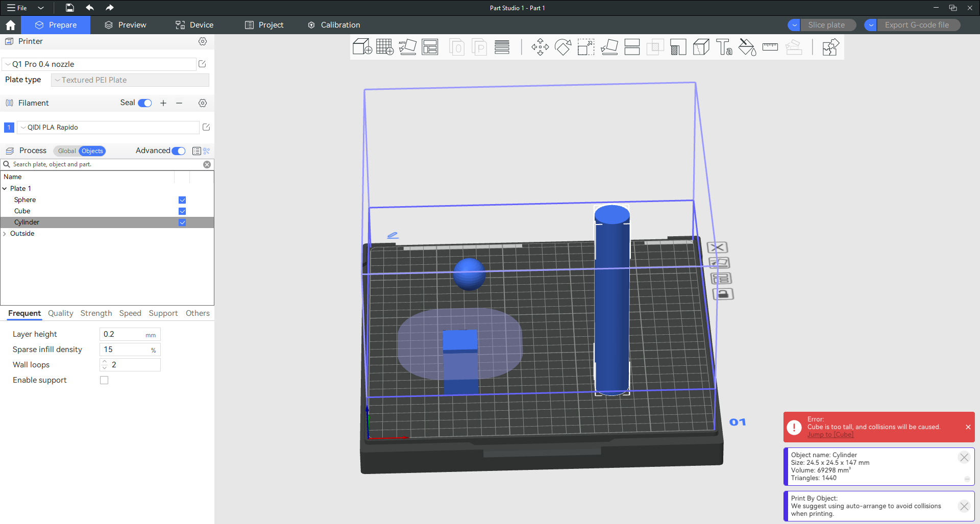Select the Sphere object in the list
980x524 pixels.
coord(25,200)
